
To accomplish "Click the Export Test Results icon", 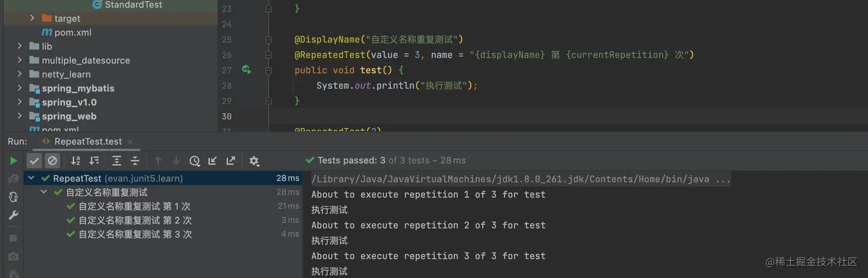I will coord(231,161).
